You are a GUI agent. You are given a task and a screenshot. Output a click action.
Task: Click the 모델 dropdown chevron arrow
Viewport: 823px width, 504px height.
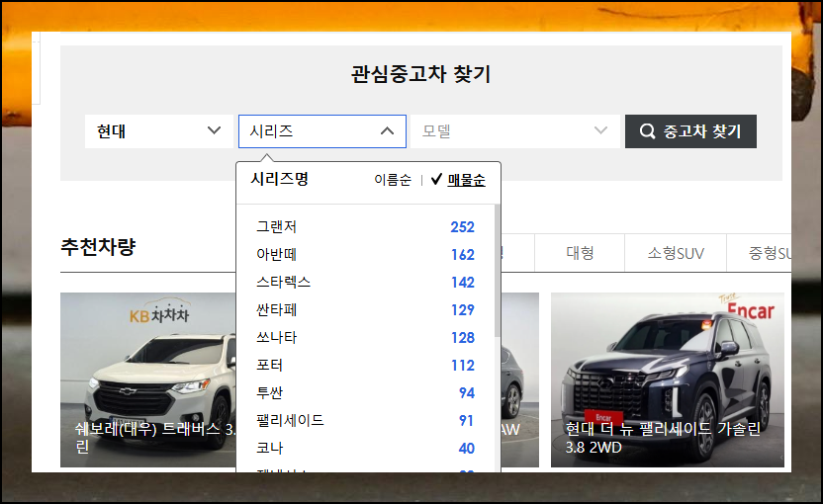coord(600,130)
